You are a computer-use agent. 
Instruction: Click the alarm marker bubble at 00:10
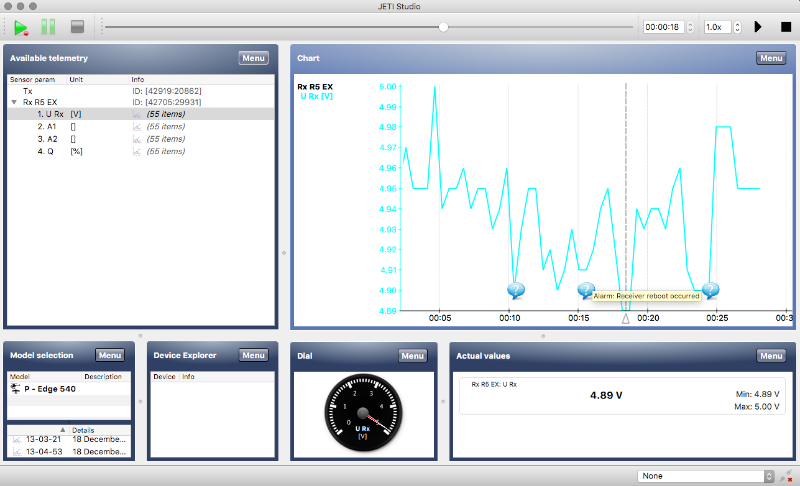click(516, 290)
